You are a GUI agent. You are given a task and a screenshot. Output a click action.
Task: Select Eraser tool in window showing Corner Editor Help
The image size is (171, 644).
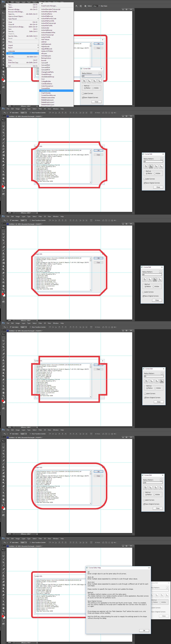click(4, 582)
